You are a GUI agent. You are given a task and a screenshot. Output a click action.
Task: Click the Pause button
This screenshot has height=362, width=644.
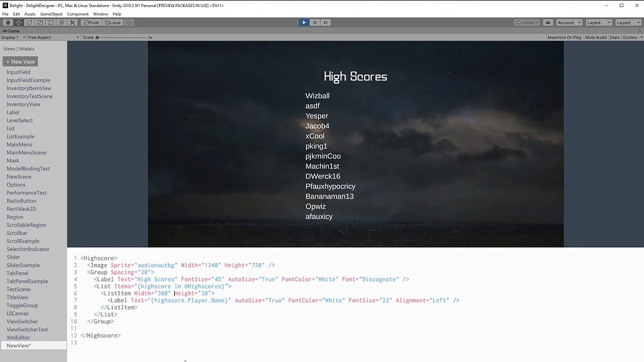click(314, 22)
